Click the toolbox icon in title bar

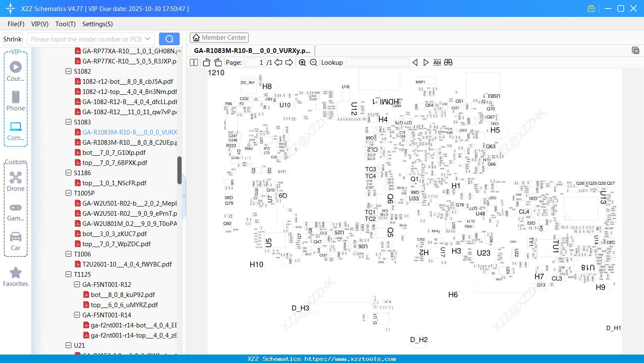coord(591,8)
